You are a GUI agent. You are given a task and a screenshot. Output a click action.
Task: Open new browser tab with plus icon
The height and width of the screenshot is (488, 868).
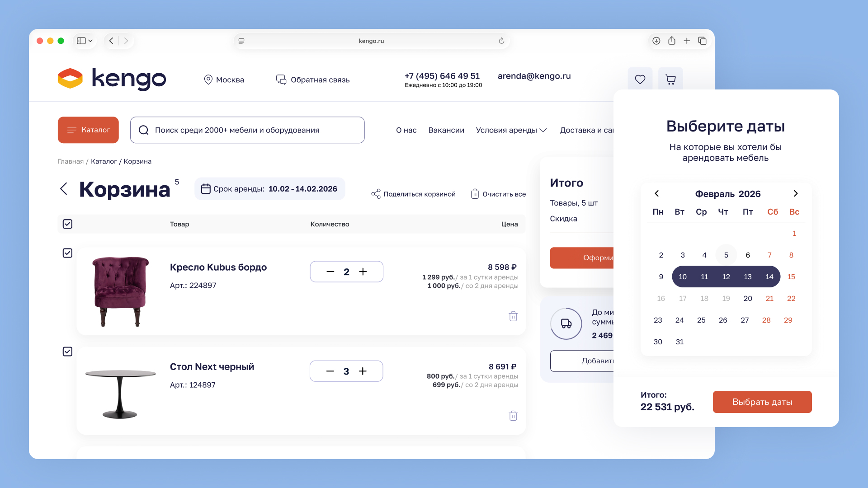point(687,41)
